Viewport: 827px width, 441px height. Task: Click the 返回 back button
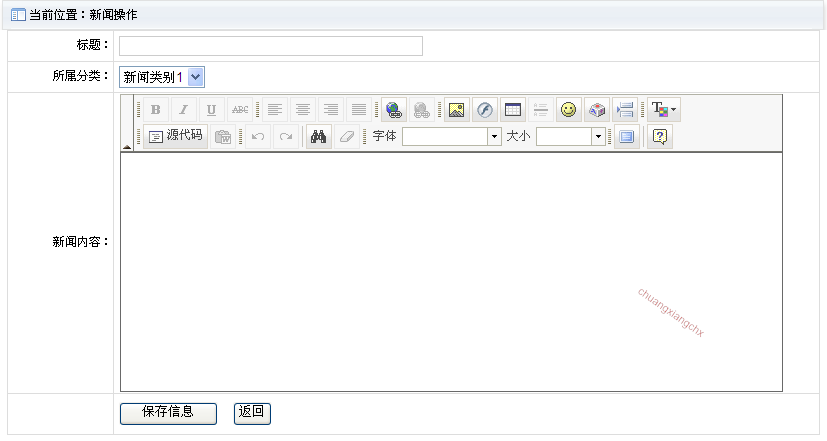[x=252, y=414]
